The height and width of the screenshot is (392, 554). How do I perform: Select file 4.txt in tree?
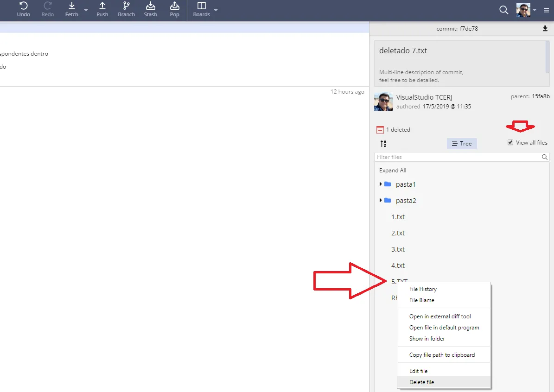coord(398,266)
